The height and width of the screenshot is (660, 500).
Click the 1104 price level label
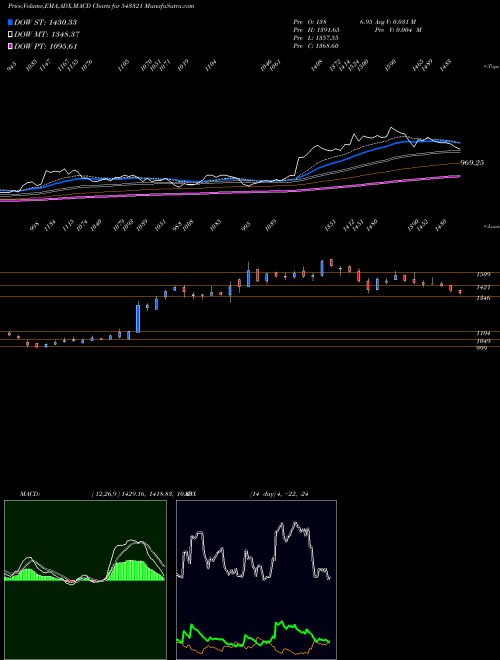(483, 333)
